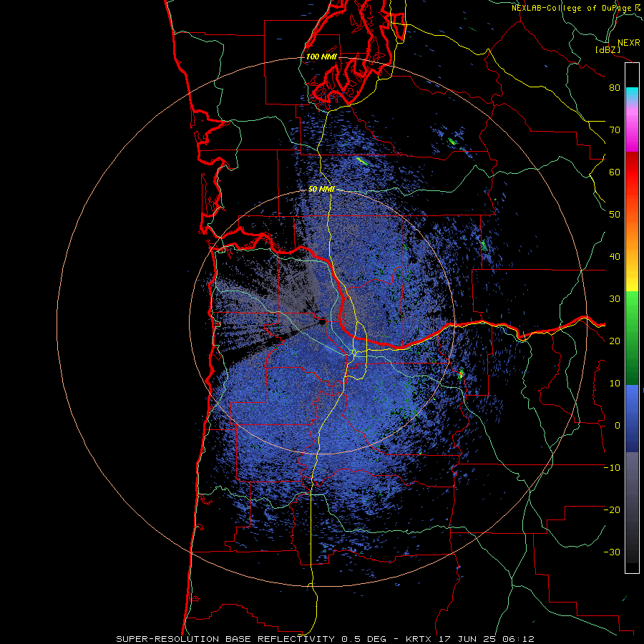
Task: Click the 40 value on the color scale
Action: tap(615, 257)
